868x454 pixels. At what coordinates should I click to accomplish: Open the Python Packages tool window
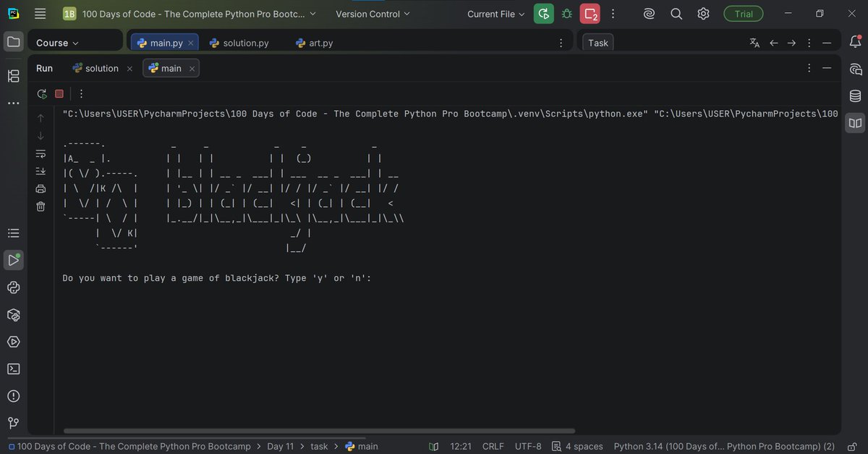[13, 314]
